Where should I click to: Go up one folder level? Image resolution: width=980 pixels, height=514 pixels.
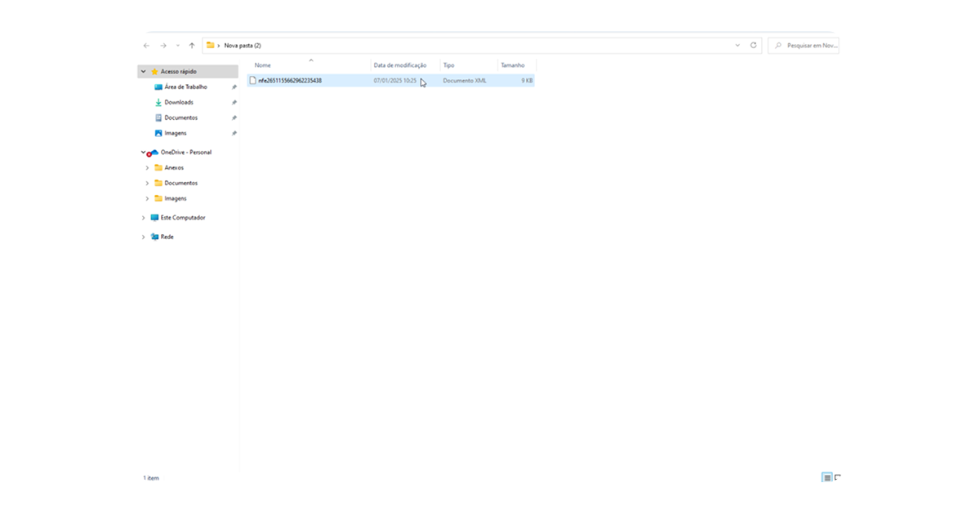(192, 46)
